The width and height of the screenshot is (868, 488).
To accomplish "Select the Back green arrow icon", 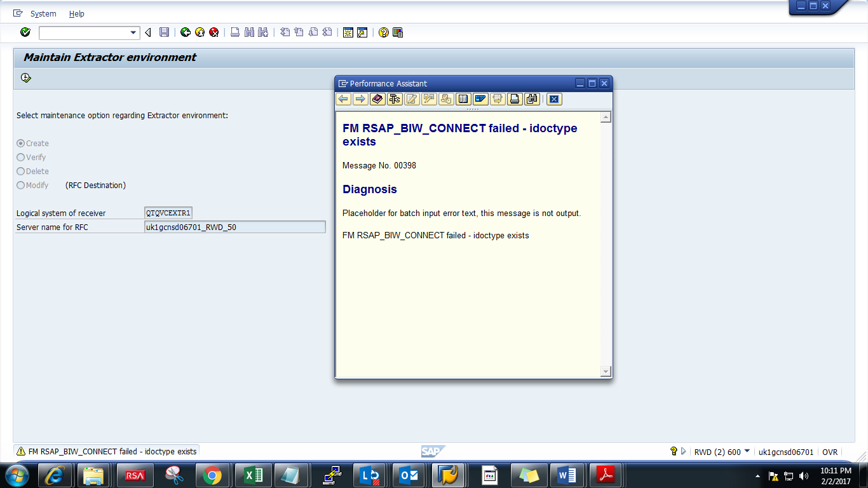I will click(186, 32).
